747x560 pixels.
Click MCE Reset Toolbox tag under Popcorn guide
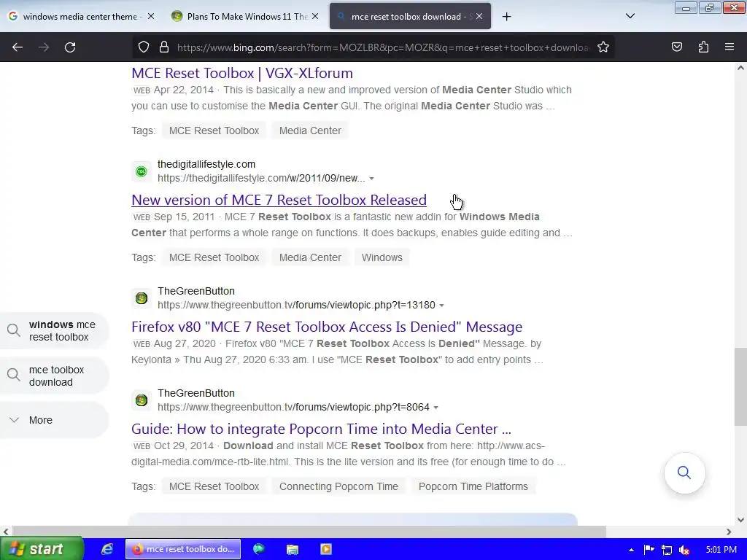tap(214, 486)
